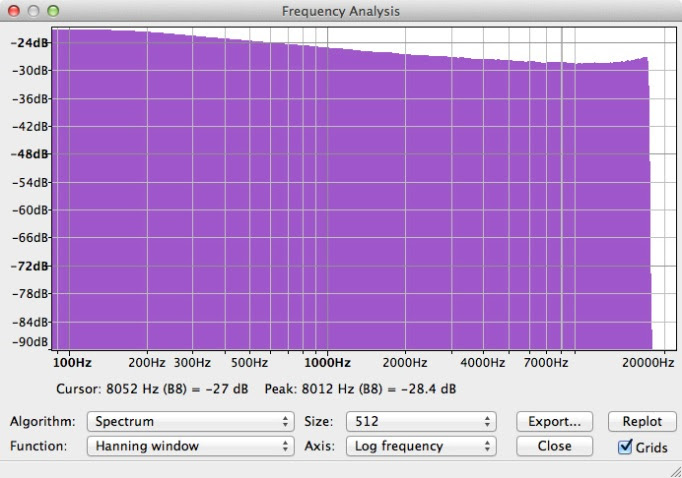Open the Axis dropdown showing Log frequency

click(x=421, y=446)
